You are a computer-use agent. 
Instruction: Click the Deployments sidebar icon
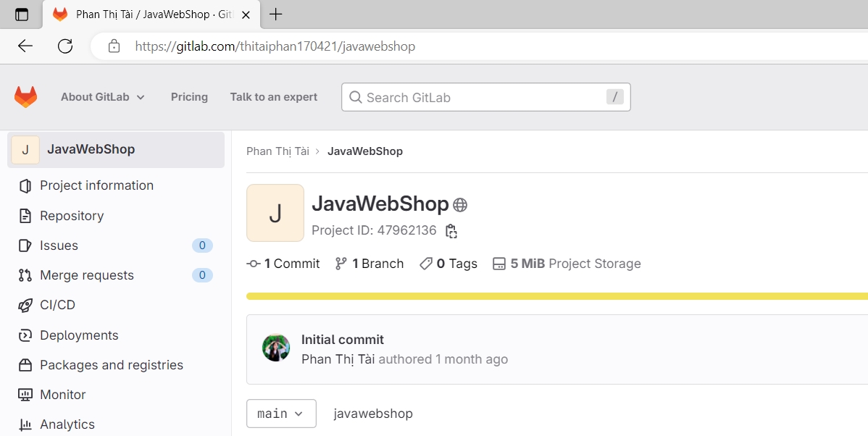[x=25, y=335]
